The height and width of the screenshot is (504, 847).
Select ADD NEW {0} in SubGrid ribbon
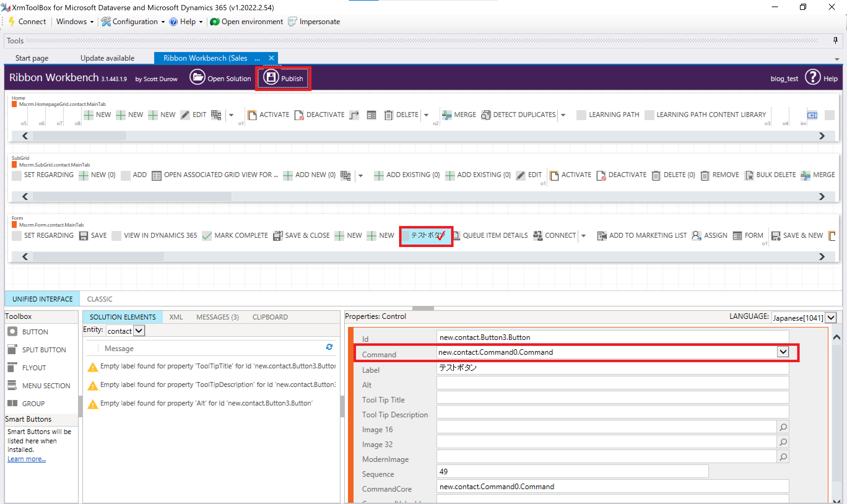pos(309,175)
